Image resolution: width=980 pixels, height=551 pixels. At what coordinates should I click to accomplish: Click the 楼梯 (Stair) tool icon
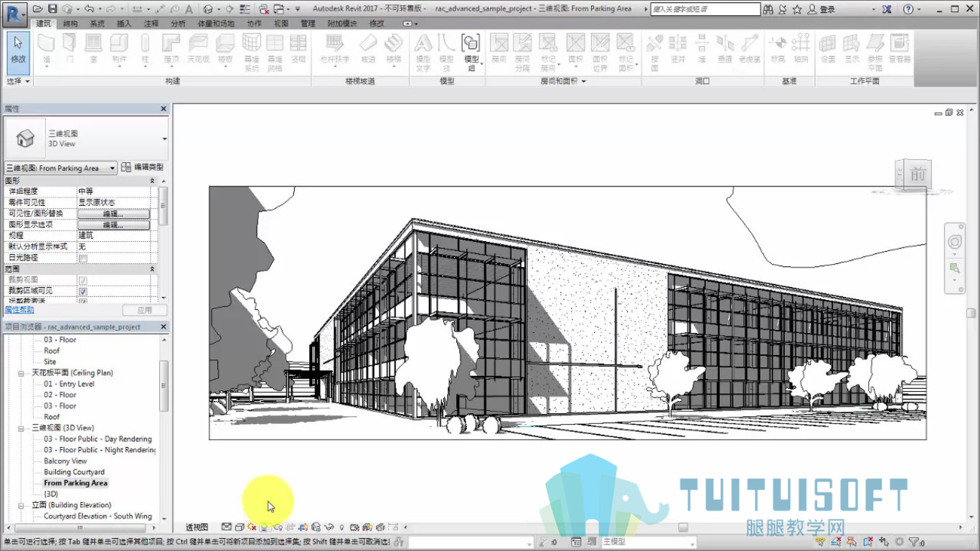[394, 43]
